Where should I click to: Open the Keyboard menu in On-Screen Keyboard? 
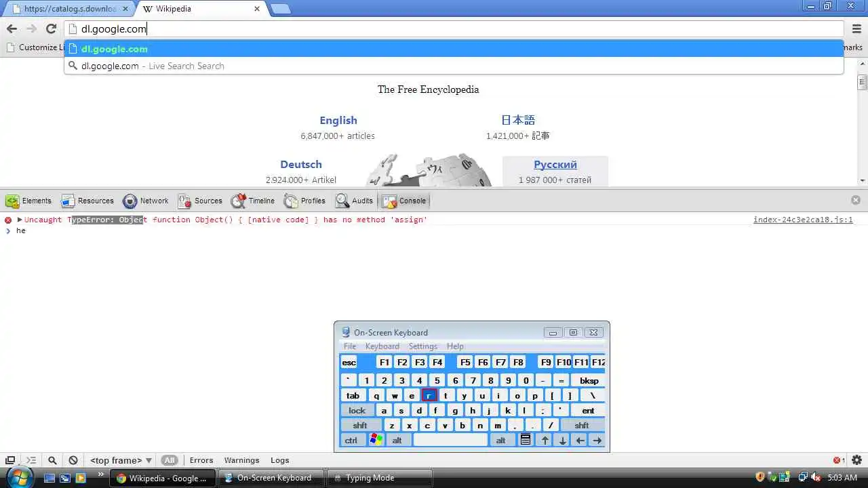coord(382,346)
